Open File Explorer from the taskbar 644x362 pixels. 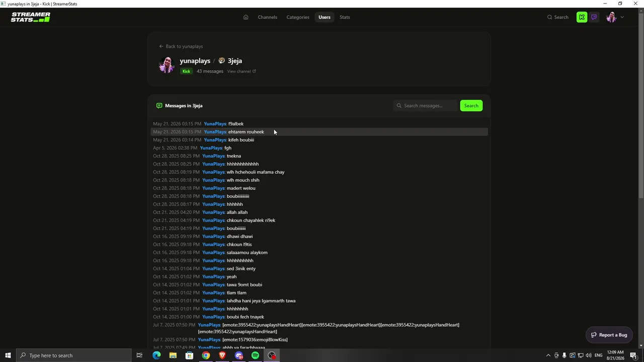click(x=173, y=355)
